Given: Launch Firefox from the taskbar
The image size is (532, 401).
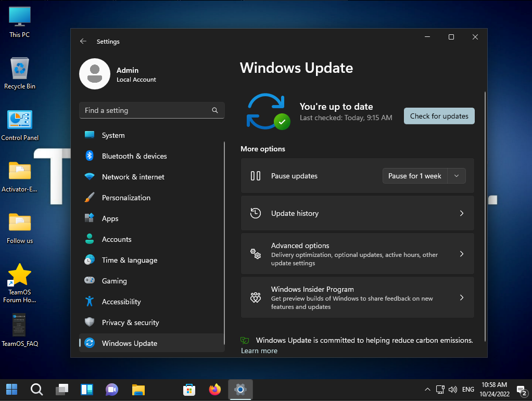Looking at the screenshot, I should (x=214, y=389).
